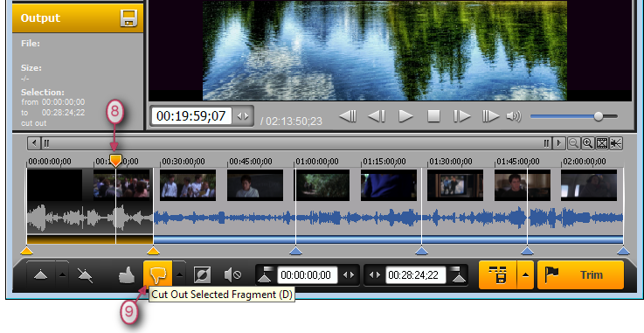Open the dropdown arrow beside the batch queue button

pos(526,274)
